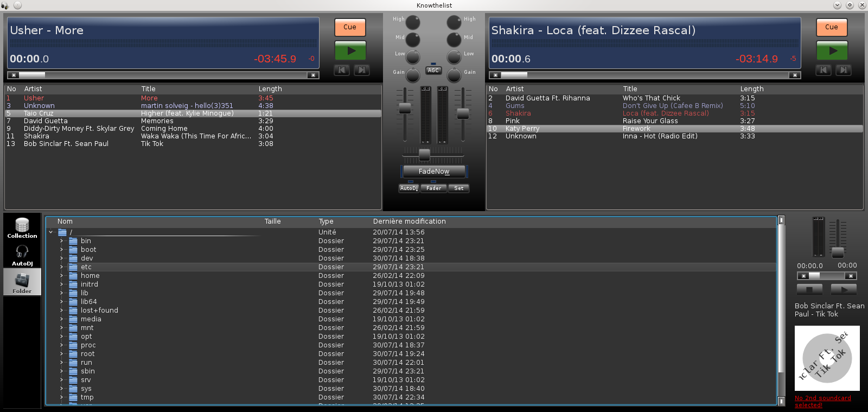Adjust the left Mid EQ knob

[x=413, y=40]
